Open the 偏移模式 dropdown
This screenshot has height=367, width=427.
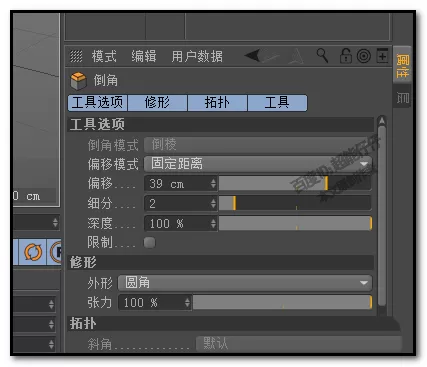tap(258, 164)
